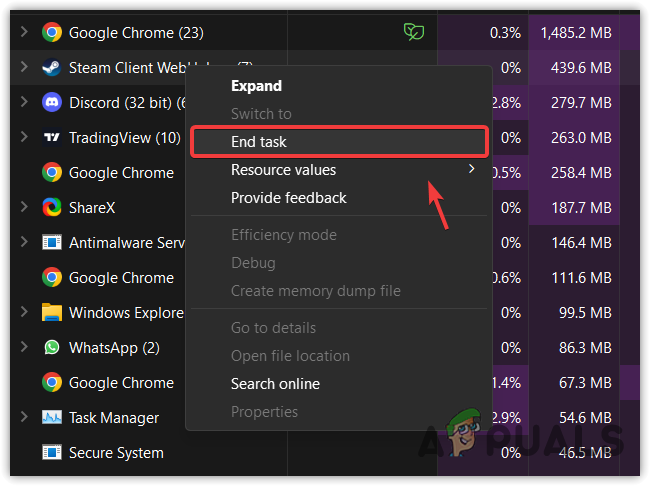Expand the TradingView (10) process group
This screenshot has width=650, height=486.
click(x=22, y=138)
